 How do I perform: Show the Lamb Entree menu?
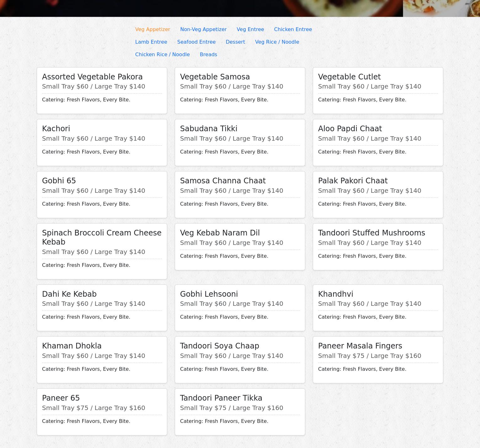151,42
